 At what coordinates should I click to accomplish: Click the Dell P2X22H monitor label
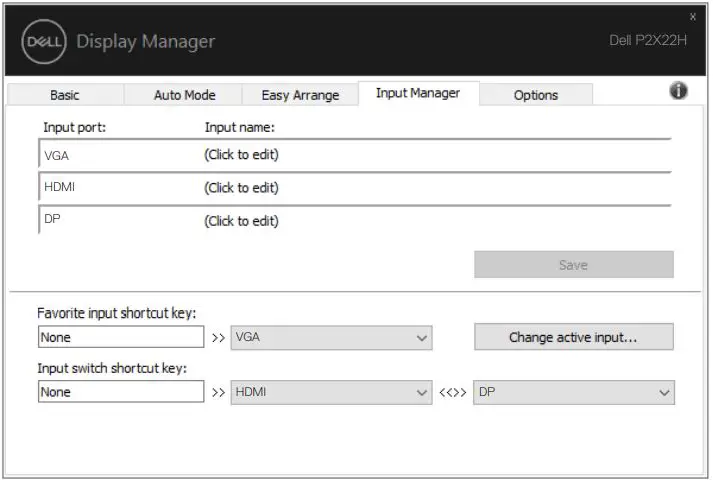(648, 40)
